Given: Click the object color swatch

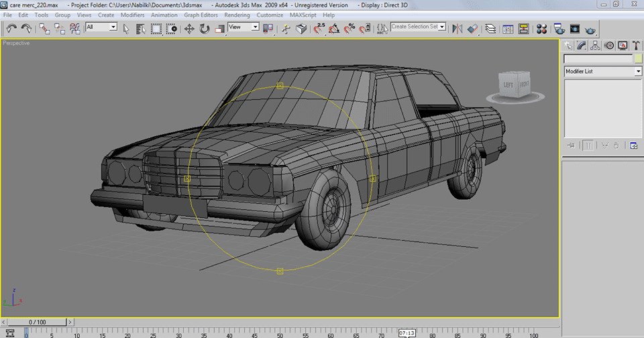Looking at the screenshot, I should click(x=638, y=59).
